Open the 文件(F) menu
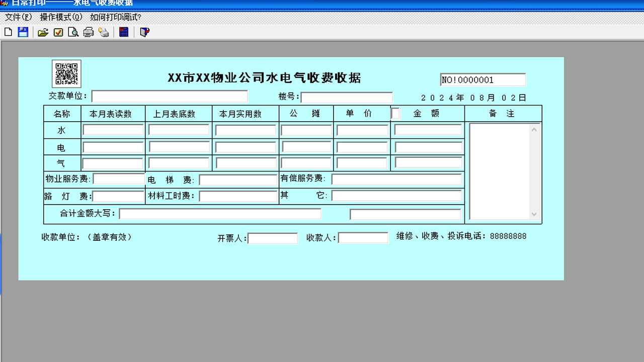644x362 pixels. 16,17
